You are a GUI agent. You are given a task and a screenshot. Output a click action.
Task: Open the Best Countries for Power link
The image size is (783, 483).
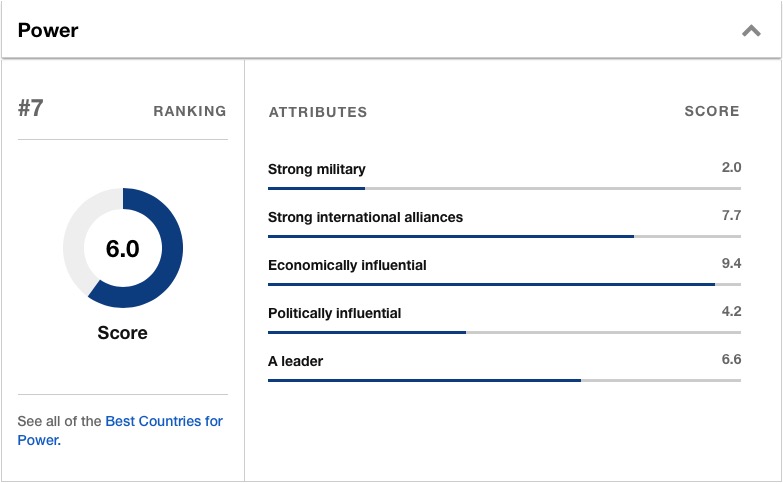120,430
